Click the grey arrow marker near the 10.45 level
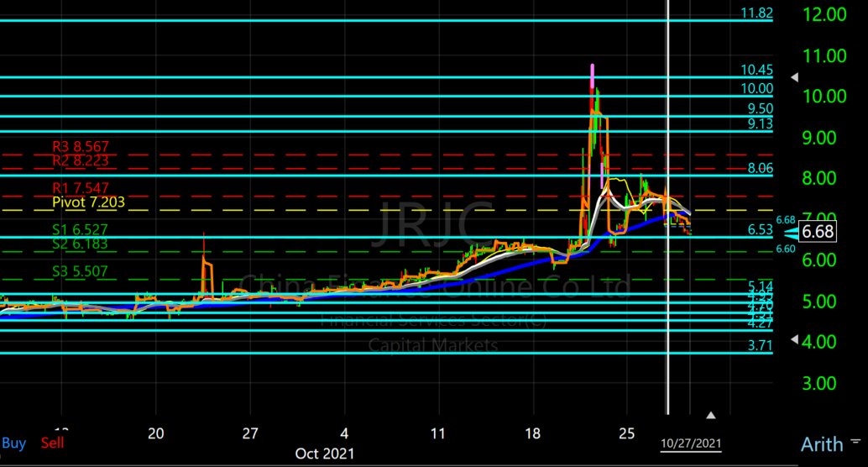Image resolution: width=868 pixels, height=467 pixels. 794,77
